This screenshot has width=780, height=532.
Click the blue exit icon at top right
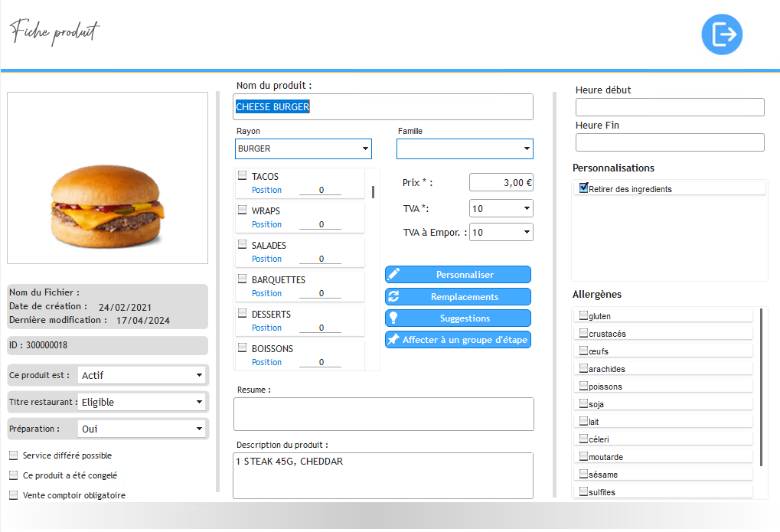click(722, 34)
